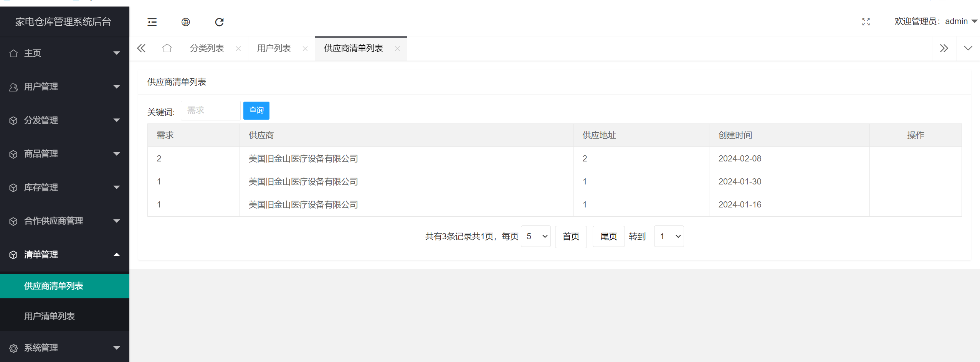This screenshot has height=362, width=980.
Task: Select the 系统管理 gear icon
Action: click(13, 348)
